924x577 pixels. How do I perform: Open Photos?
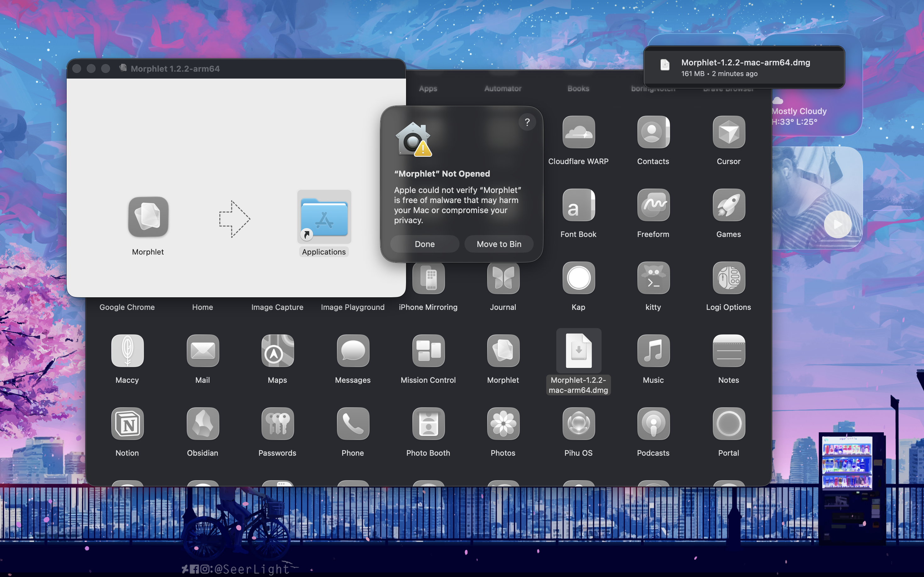[x=503, y=424]
